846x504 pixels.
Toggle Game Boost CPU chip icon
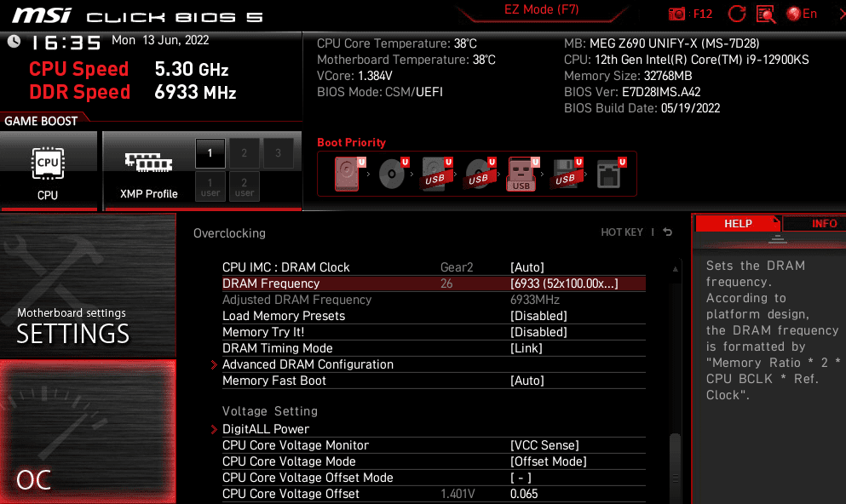point(48,163)
